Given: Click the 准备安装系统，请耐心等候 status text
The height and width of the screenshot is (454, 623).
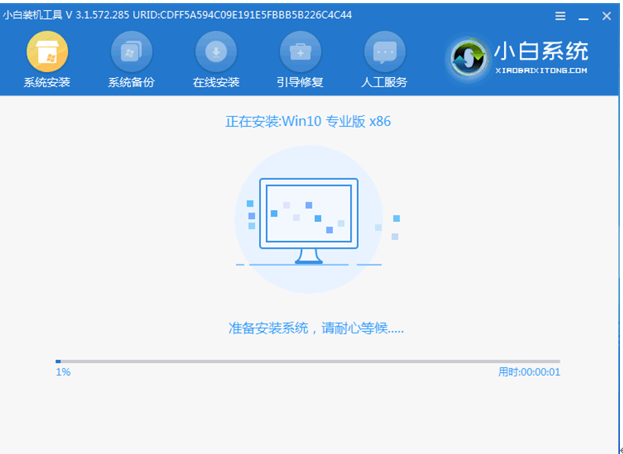Looking at the screenshot, I should (x=316, y=328).
